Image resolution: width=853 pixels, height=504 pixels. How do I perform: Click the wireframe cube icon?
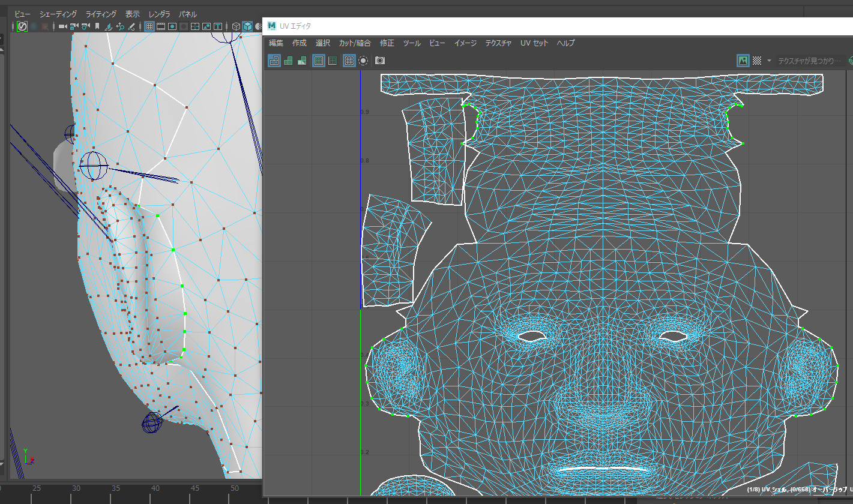tap(236, 26)
